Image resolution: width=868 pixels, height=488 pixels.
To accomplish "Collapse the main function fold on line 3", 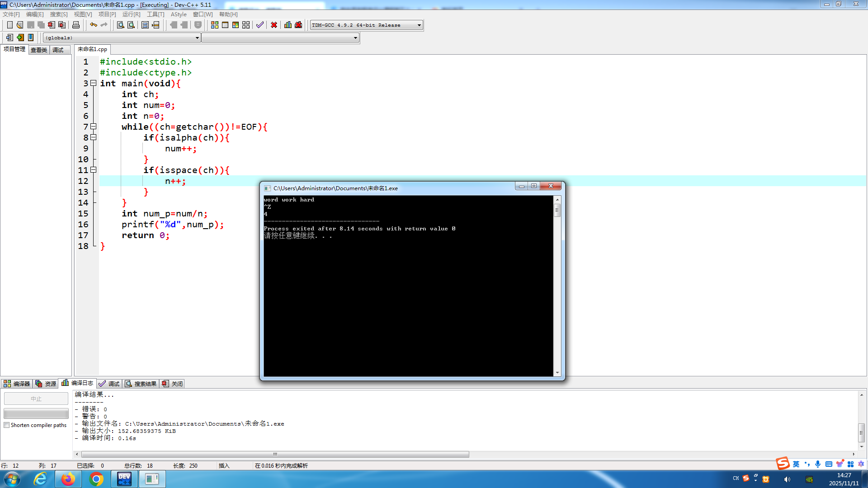I will pos(94,83).
